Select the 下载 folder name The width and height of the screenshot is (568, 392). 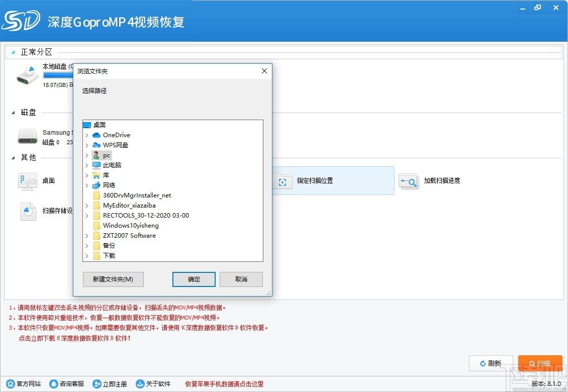coord(109,256)
